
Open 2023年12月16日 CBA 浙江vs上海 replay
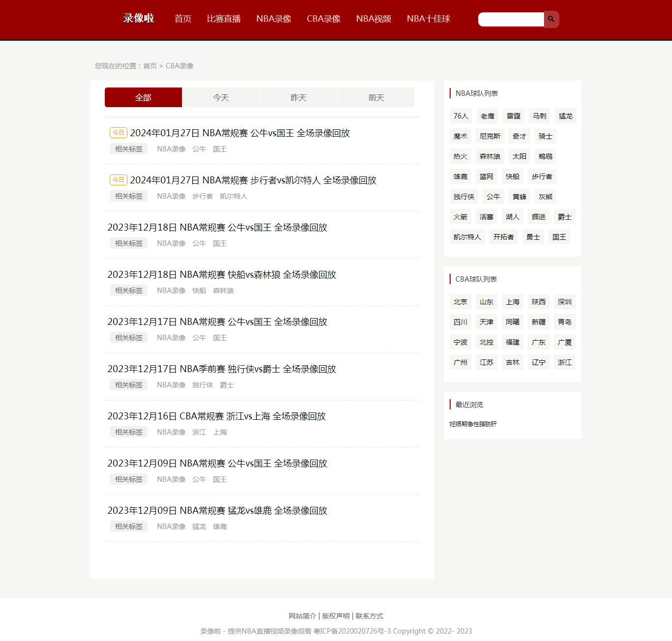coord(216,416)
